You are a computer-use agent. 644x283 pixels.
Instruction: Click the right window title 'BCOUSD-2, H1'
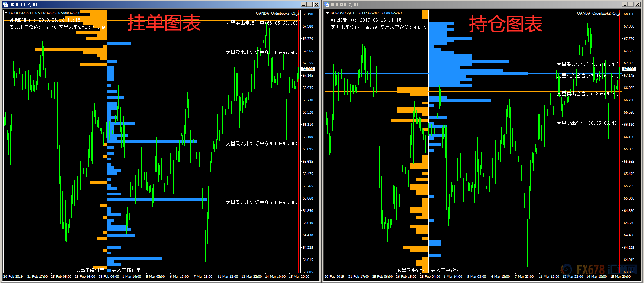pyautogui.click(x=344, y=4)
